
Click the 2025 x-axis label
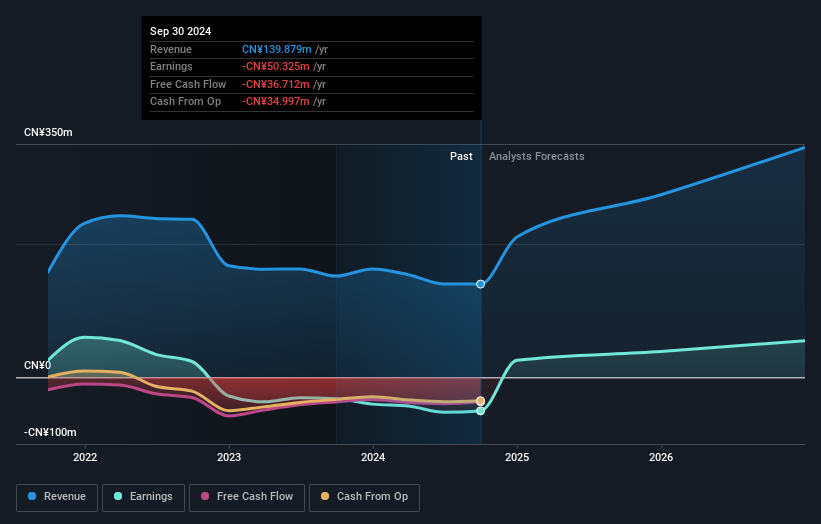(x=517, y=457)
